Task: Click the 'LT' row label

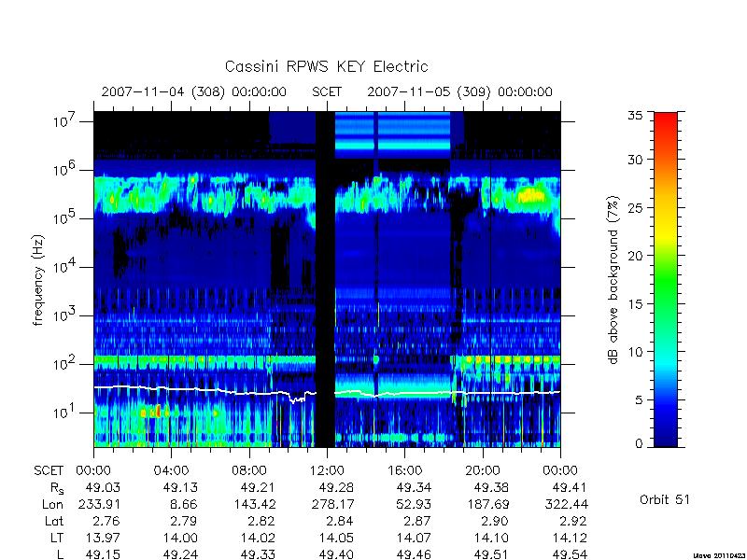Action: click(57, 538)
